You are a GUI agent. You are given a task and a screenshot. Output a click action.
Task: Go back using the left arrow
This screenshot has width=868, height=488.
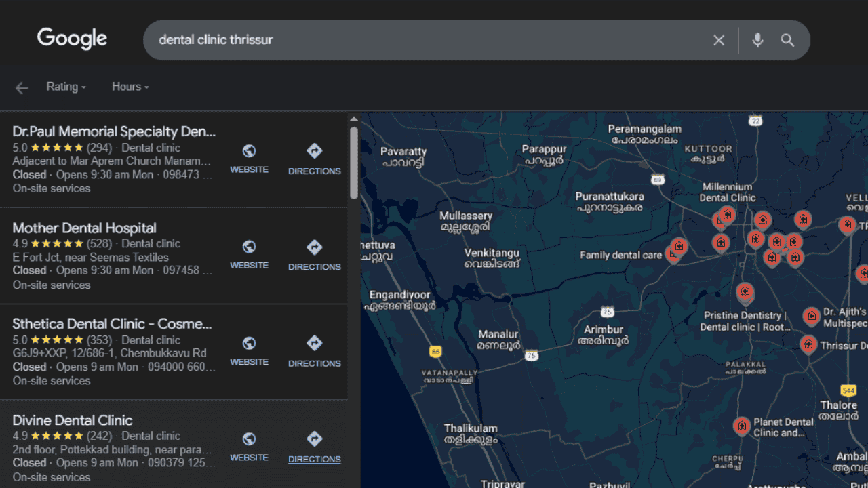click(22, 88)
